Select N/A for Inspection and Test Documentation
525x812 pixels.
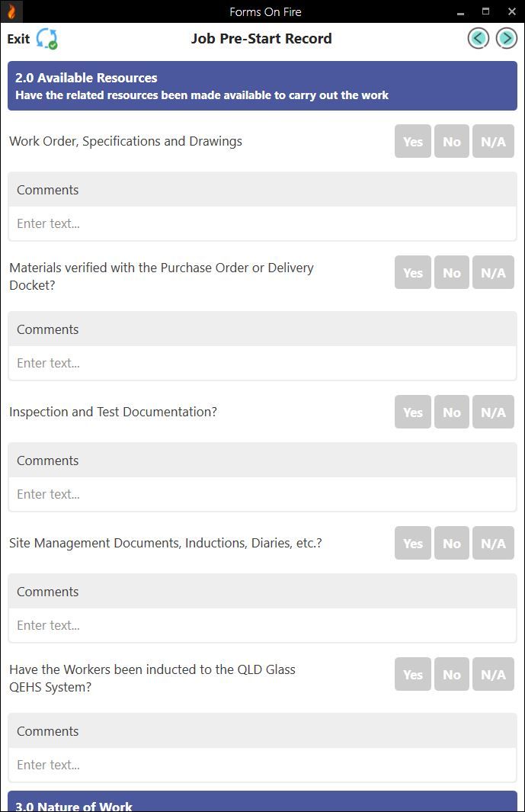coord(493,412)
